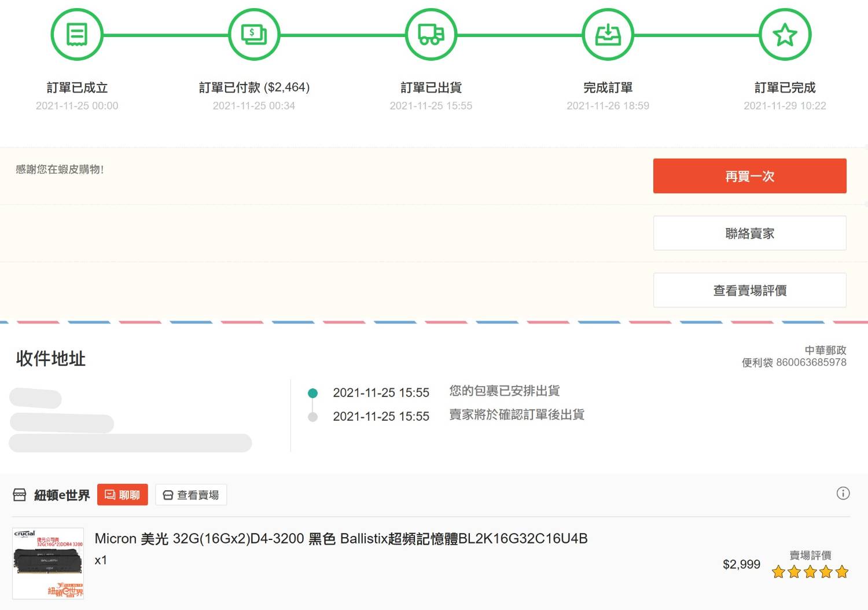The height and width of the screenshot is (610, 868).
Task: Click the 收件地址 heading
Action: pos(51,358)
